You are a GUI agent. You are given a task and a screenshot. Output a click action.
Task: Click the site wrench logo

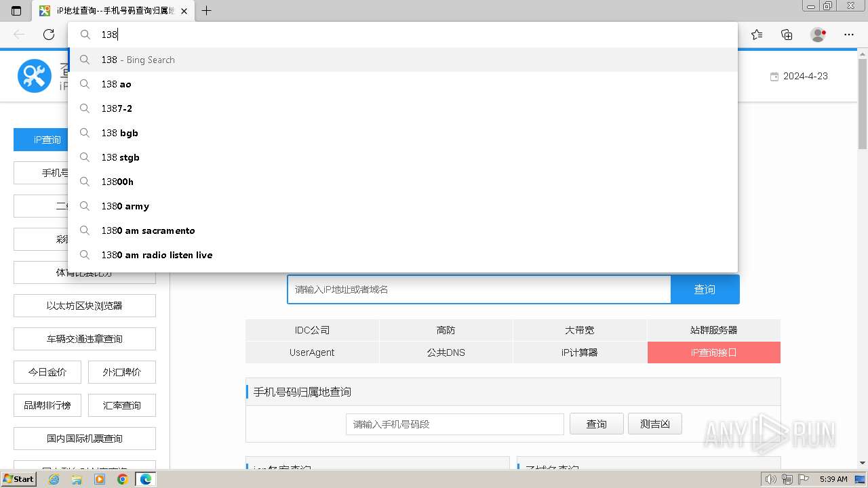pyautogui.click(x=35, y=76)
